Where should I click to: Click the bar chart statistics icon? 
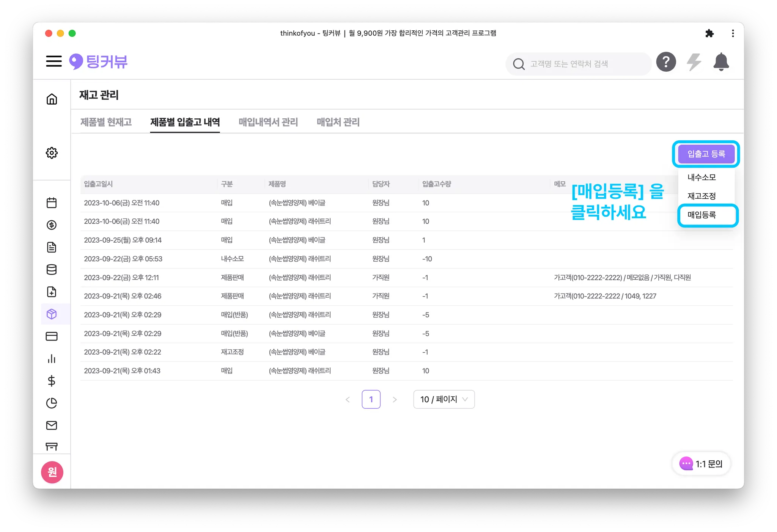click(x=52, y=359)
